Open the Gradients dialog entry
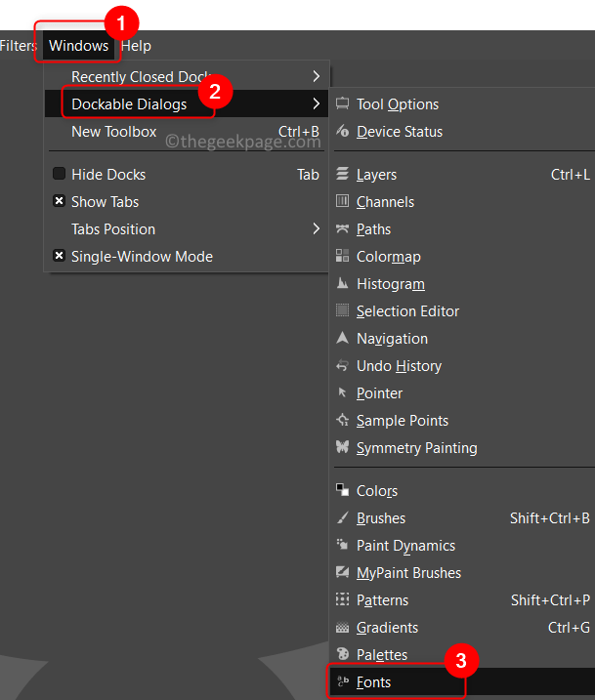 (x=463, y=627)
